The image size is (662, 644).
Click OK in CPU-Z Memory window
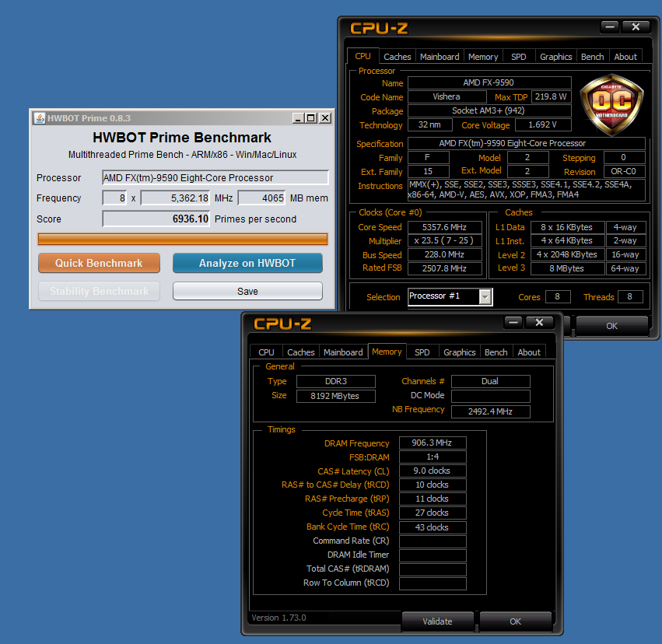coord(515,621)
